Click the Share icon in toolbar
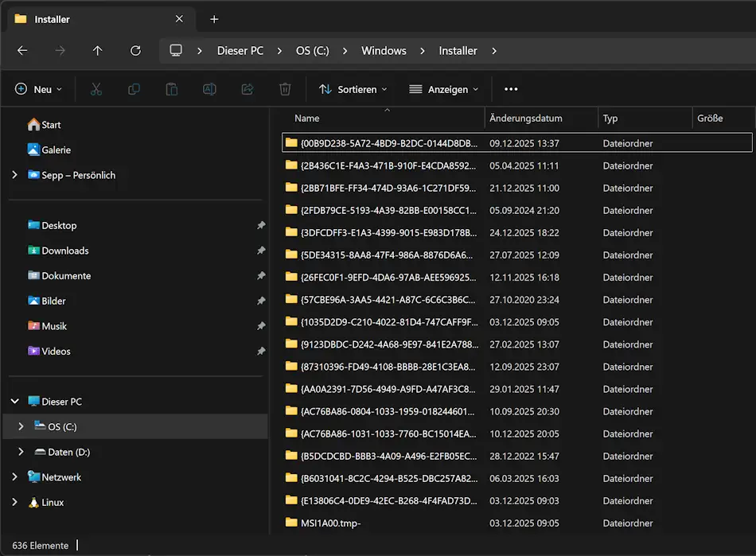Screen dimensions: 756x556 pos(247,89)
